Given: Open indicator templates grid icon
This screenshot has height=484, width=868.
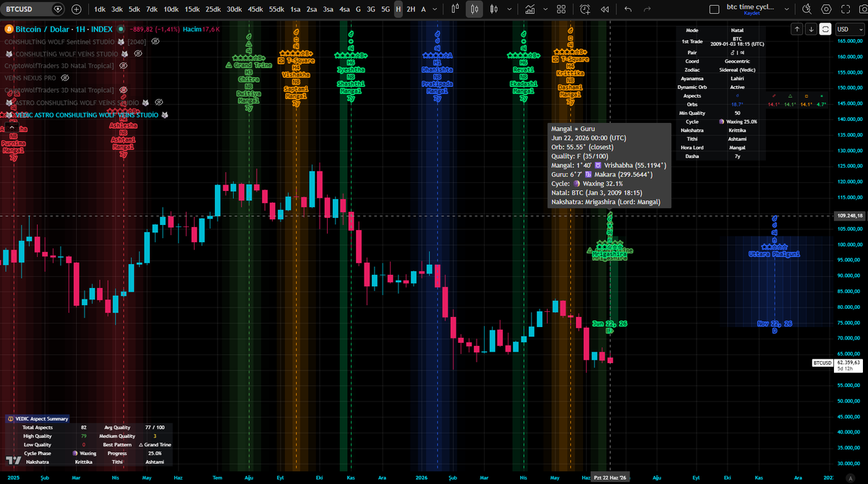Looking at the screenshot, I should point(563,9).
